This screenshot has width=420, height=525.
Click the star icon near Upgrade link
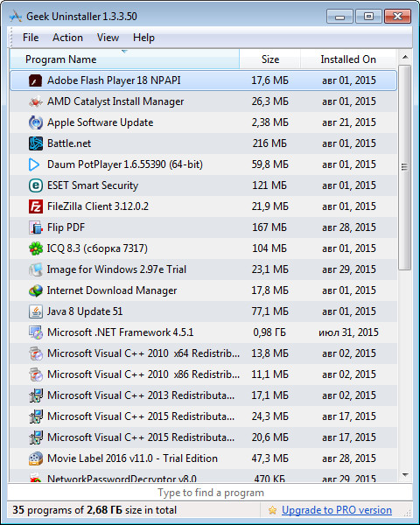[x=273, y=510]
